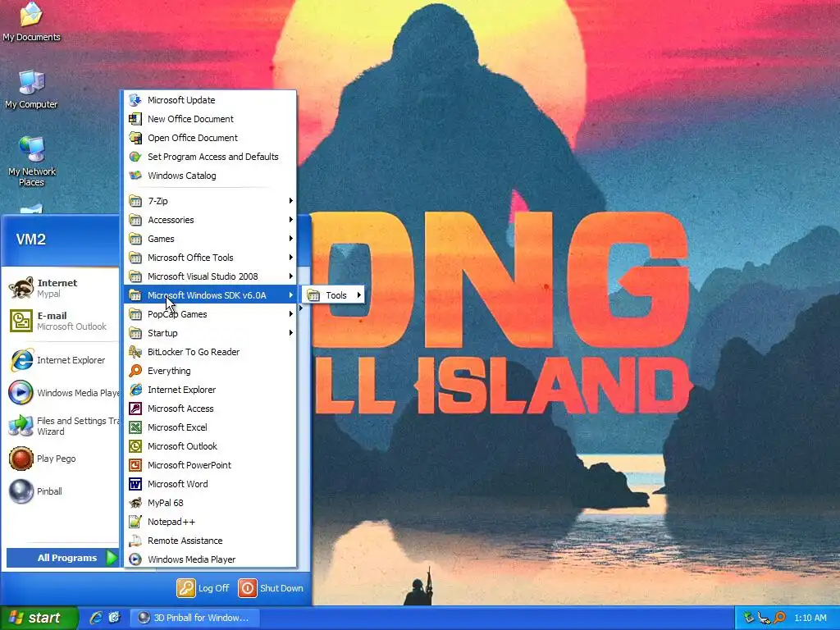Screen dimensions: 840x630
Task: Expand Microsoft Office Tools submenu arrow
Action: coord(290,258)
